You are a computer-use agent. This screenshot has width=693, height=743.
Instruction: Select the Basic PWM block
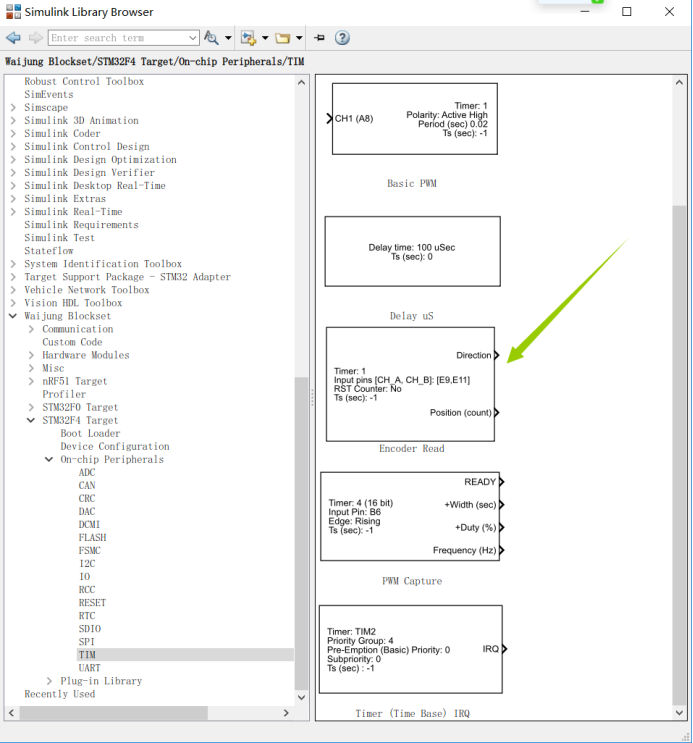414,119
